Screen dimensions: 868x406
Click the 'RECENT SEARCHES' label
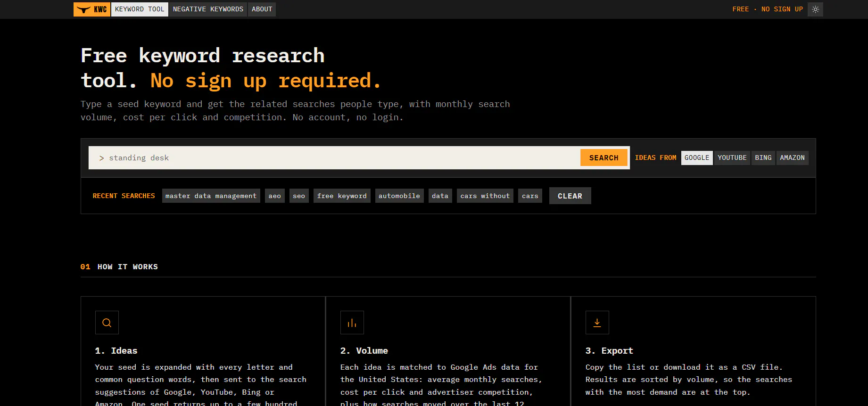pyautogui.click(x=124, y=196)
